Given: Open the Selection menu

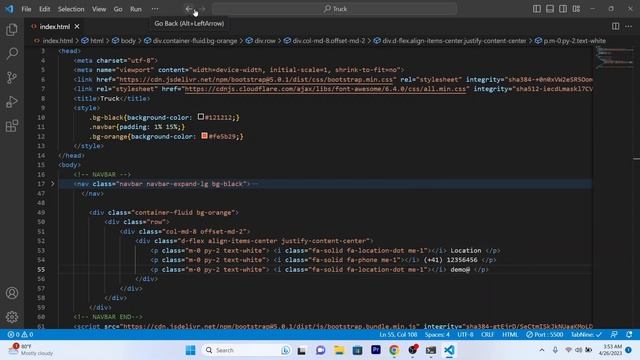Looking at the screenshot, I should (71, 9).
